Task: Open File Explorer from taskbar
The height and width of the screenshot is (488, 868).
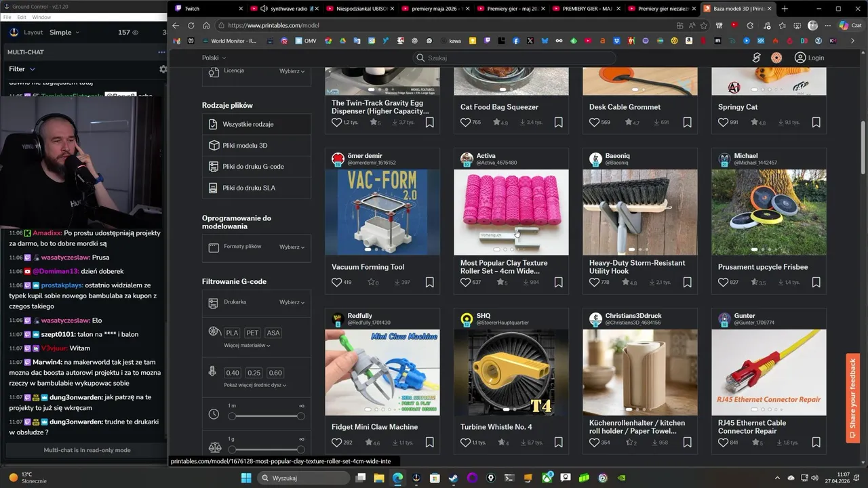Action: pyautogui.click(x=379, y=478)
